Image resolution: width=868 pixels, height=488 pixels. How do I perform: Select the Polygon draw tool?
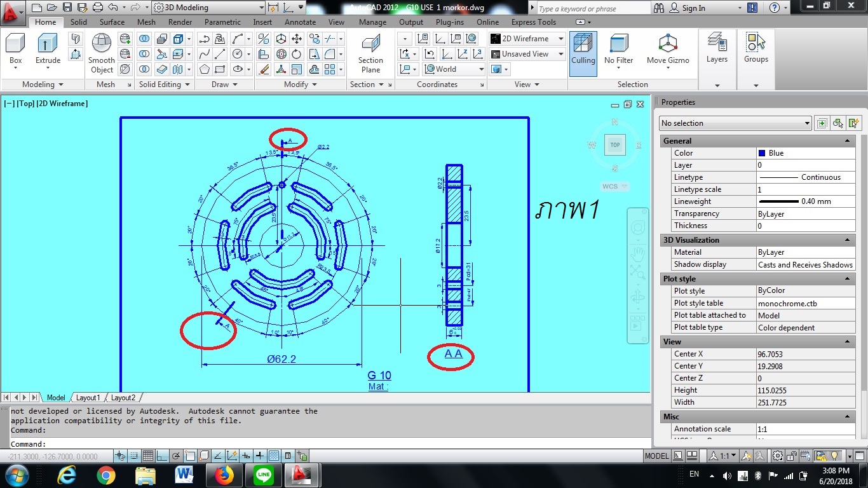205,69
